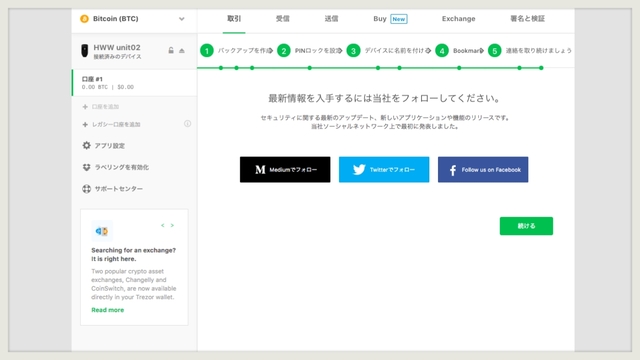The image size is (640, 360).
Task: Select the 口座 #1 account
Action: coord(135,83)
